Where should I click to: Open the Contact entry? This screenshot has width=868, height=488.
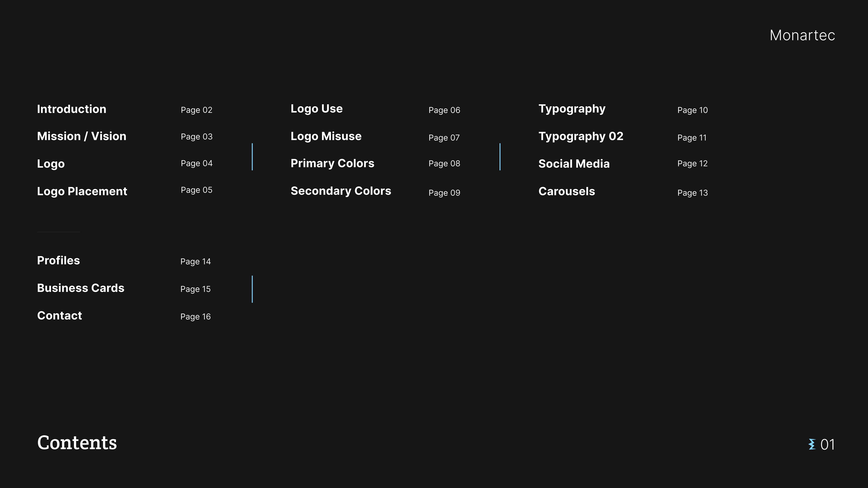coord(60,316)
